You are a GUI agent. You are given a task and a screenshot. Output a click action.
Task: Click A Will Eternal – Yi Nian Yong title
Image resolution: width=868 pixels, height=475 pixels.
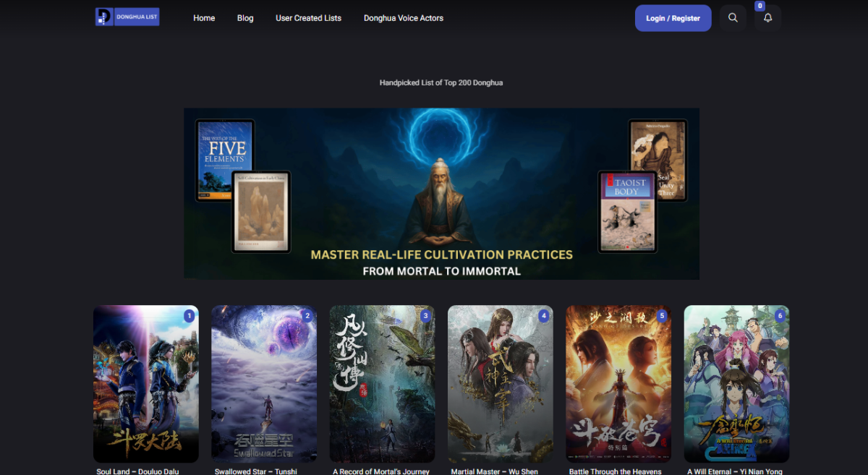(x=735, y=471)
